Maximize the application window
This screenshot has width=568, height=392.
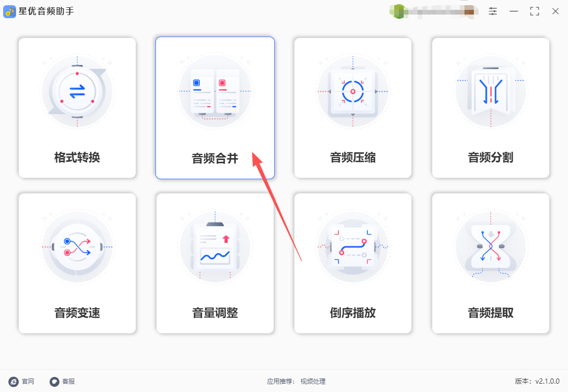click(x=534, y=11)
